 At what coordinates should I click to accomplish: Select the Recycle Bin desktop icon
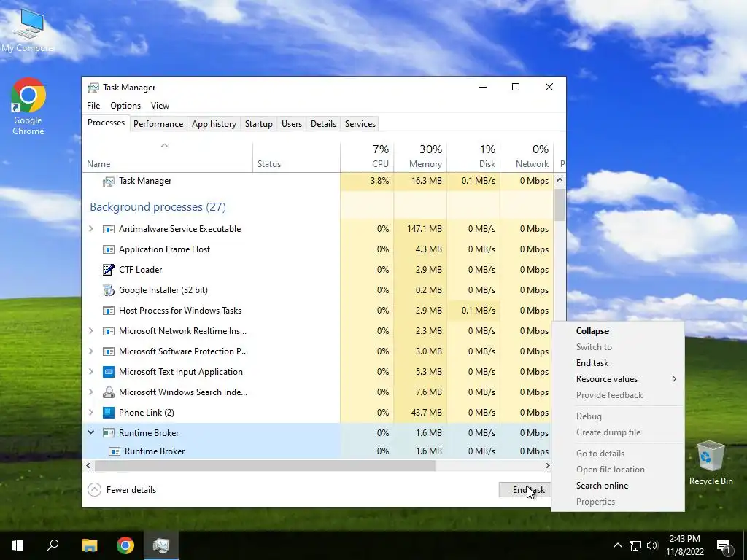click(x=711, y=463)
